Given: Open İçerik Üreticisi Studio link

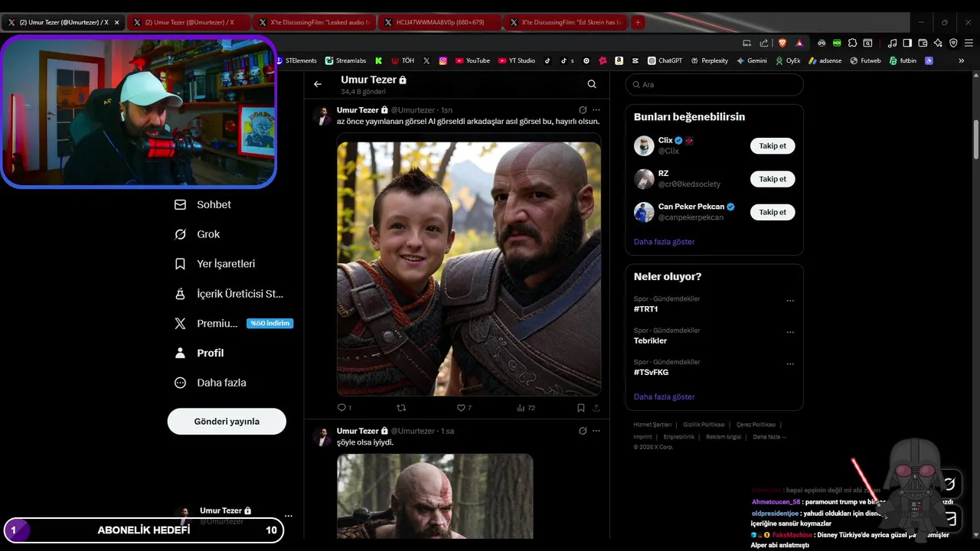Looking at the screenshot, I should [x=229, y=294].
